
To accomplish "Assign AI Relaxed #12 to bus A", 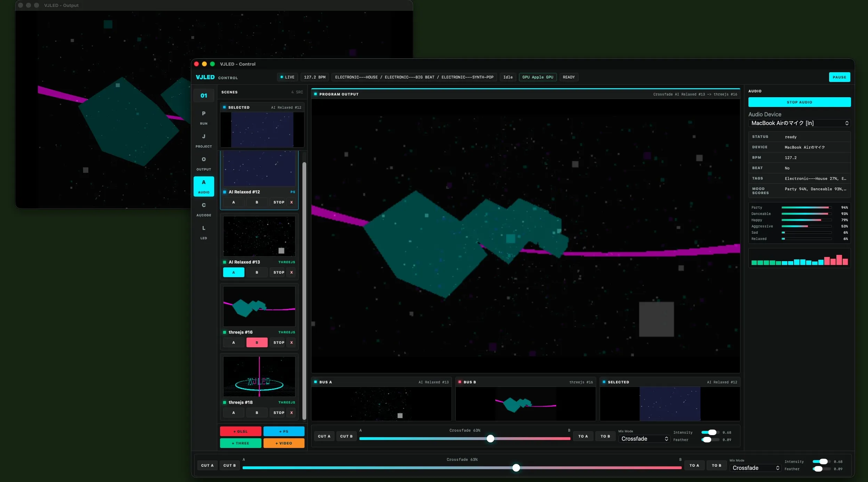I will pyautogui.click(x=234, y=202).
